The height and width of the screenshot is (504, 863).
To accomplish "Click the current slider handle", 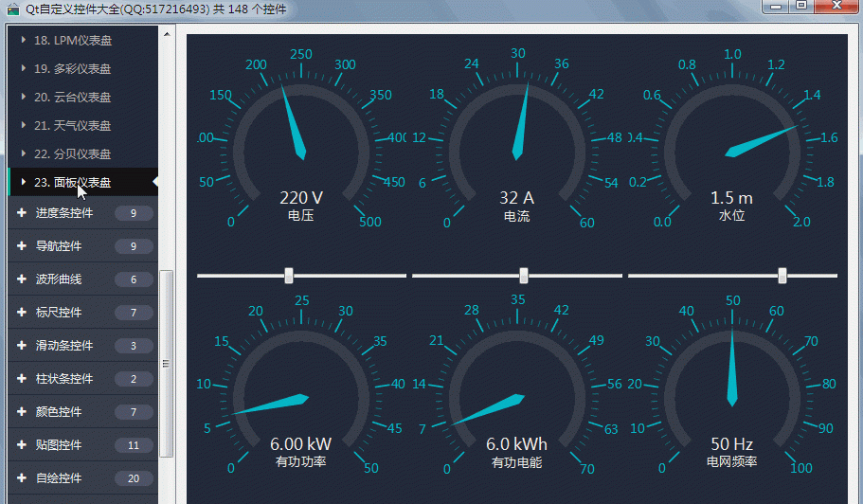I will click(x=524, y=275).
